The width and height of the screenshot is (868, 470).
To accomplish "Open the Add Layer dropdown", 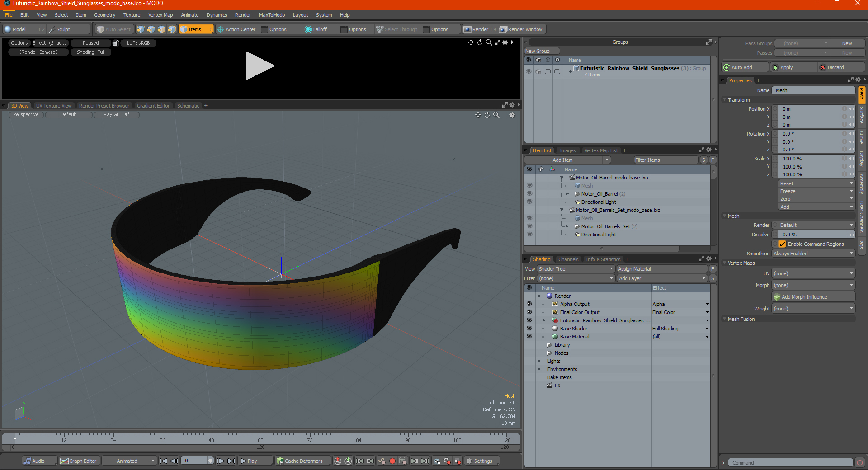I will point(662,278).
